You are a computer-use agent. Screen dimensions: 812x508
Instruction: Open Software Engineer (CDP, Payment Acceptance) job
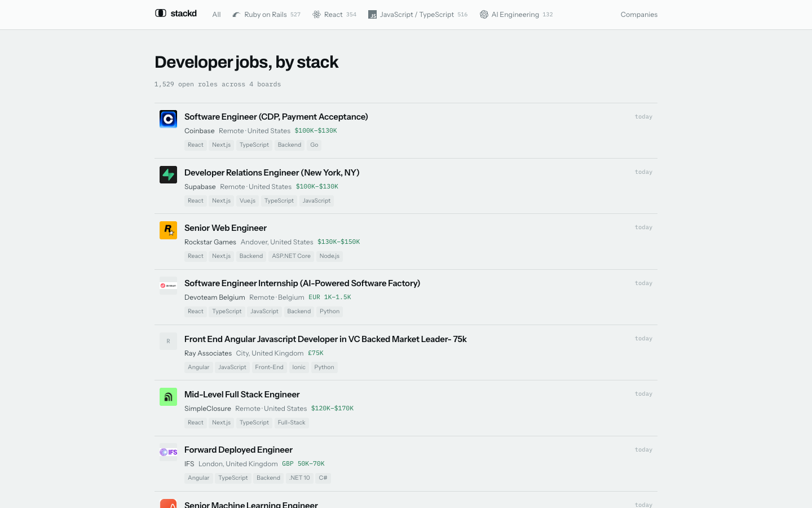276,117
